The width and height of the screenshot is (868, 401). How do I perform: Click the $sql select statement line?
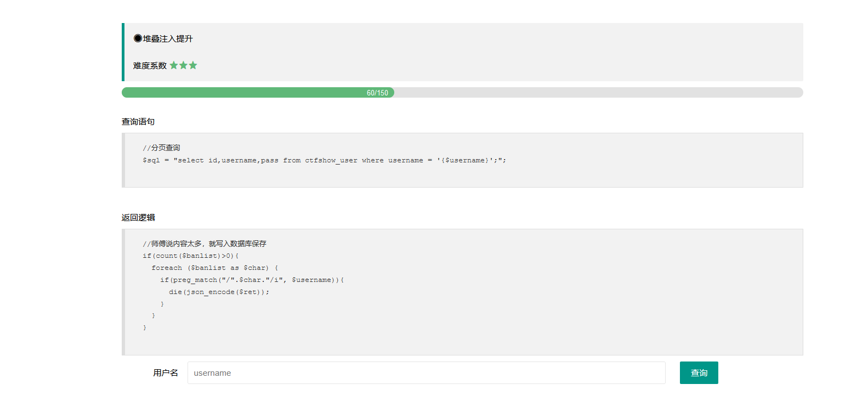pos(325,160)
